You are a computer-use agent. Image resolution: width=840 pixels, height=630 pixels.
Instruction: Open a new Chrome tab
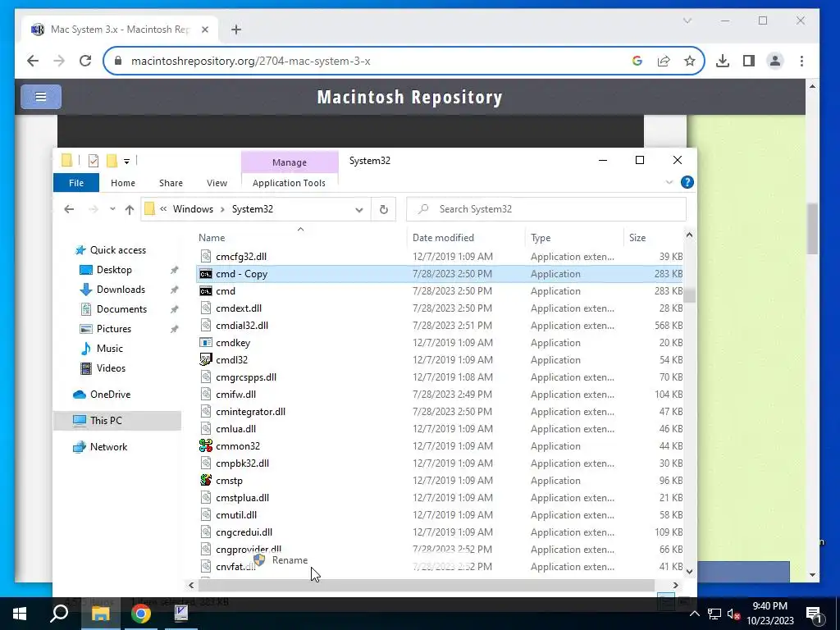(235, 30)
